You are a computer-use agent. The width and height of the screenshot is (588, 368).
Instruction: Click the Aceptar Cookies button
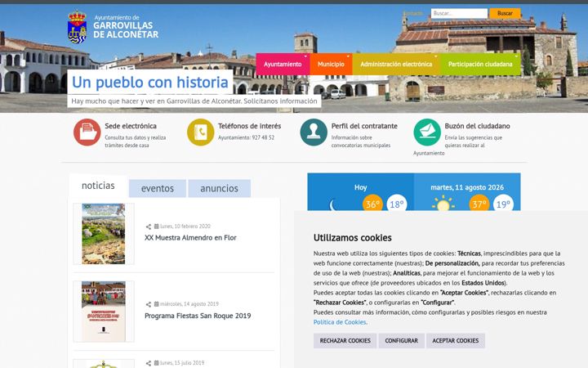[456, 340]
